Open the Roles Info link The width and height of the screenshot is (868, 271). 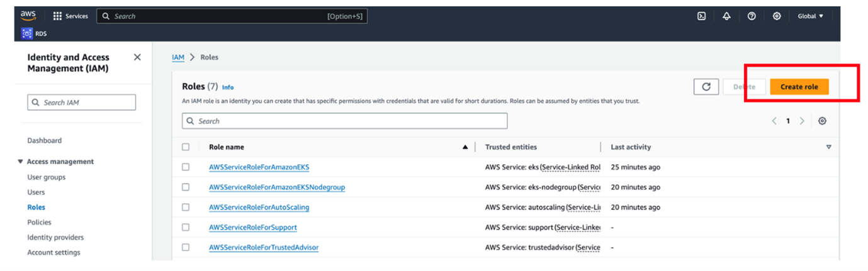point(228,87)
